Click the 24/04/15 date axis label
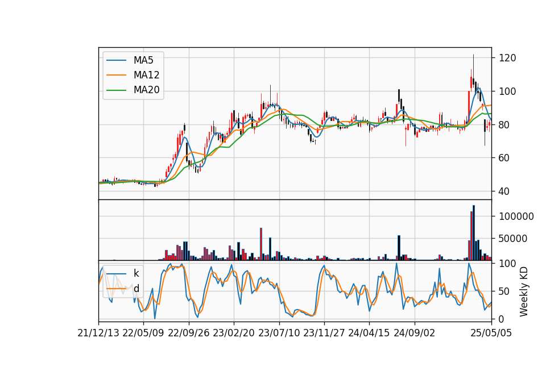 pos(369,333)
